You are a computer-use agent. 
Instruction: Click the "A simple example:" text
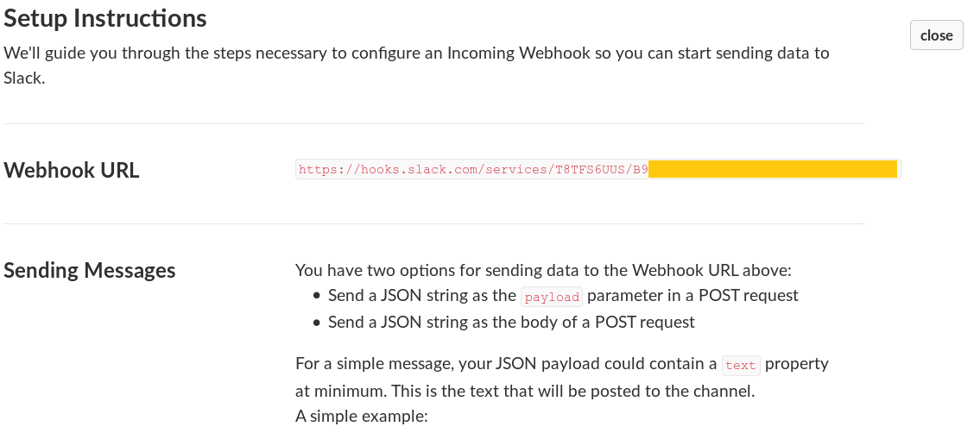(362, 416)
